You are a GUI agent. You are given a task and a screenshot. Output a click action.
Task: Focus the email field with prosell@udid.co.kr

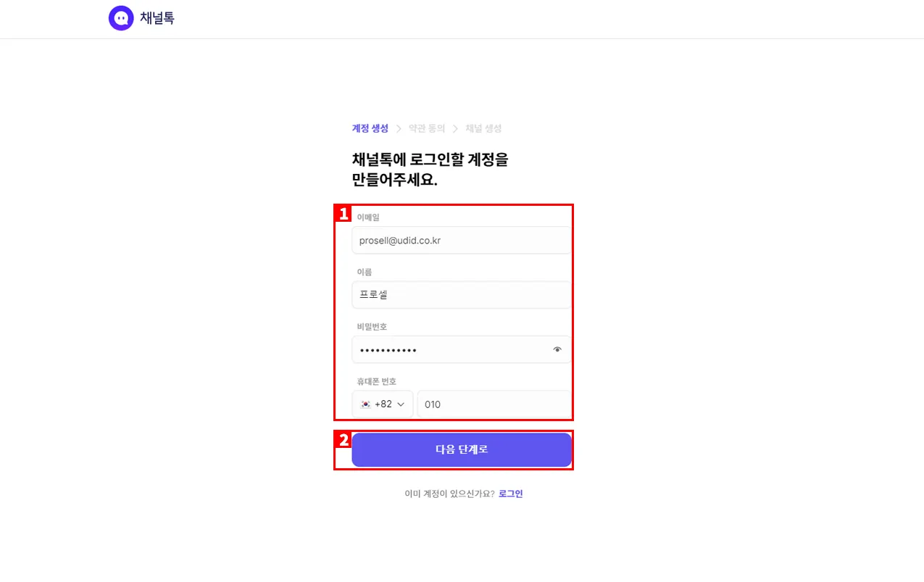tap(461, 241)
